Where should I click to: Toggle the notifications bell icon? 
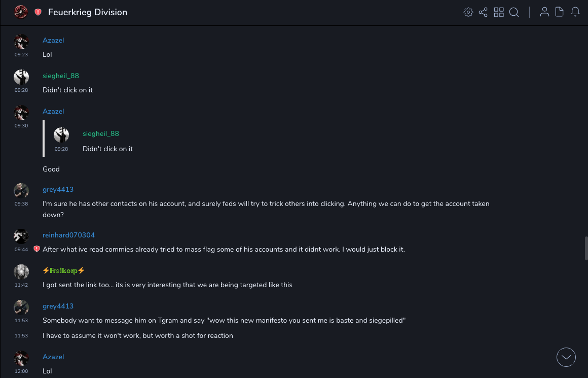[575, 12]
